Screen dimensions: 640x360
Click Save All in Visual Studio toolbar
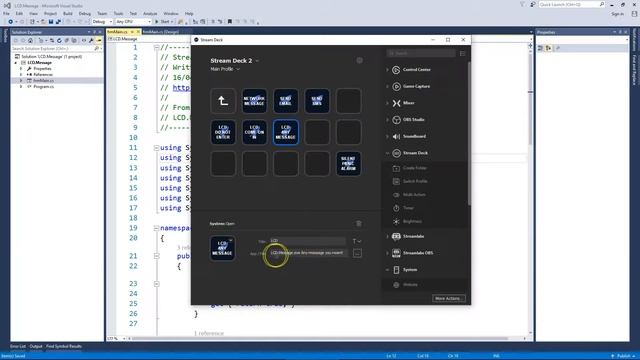click(x=58, y=22)
